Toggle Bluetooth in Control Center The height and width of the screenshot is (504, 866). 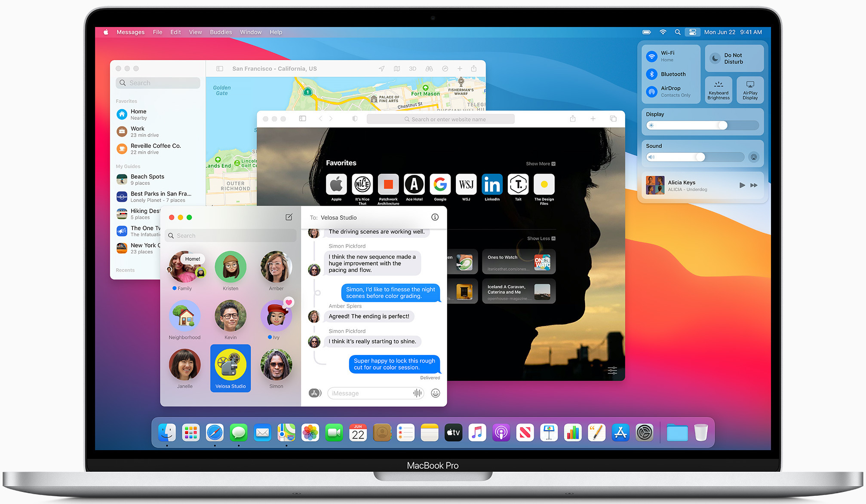point(652,74)
